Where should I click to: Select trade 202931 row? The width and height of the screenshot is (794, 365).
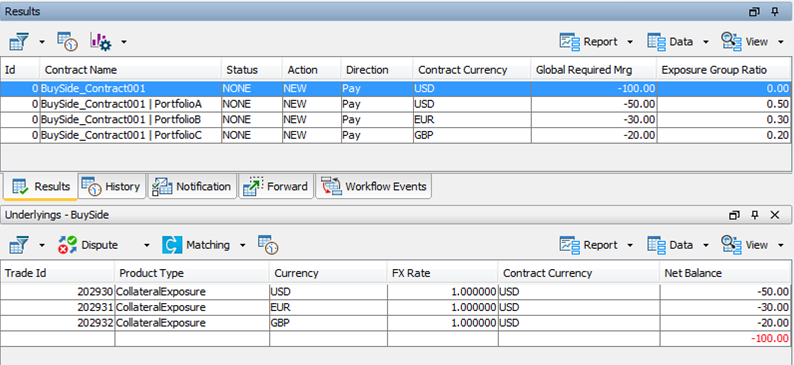(396, 307)
